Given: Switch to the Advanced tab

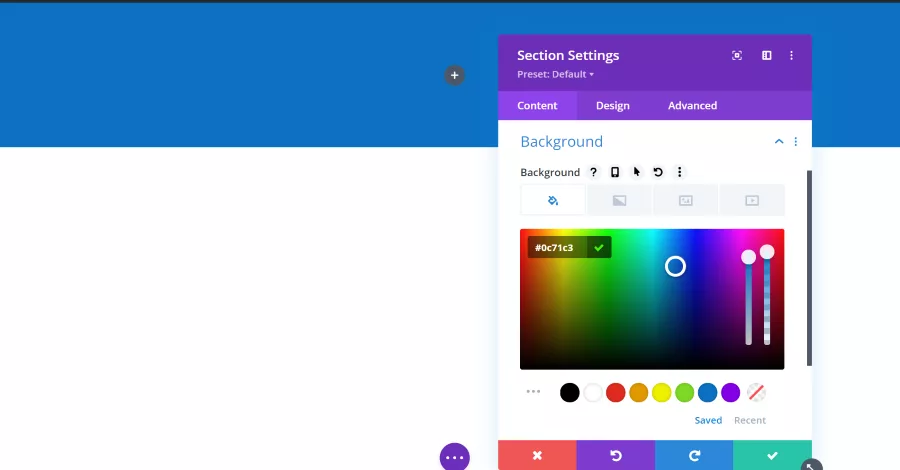Looking at the screenshot, I should pos(692,106).
